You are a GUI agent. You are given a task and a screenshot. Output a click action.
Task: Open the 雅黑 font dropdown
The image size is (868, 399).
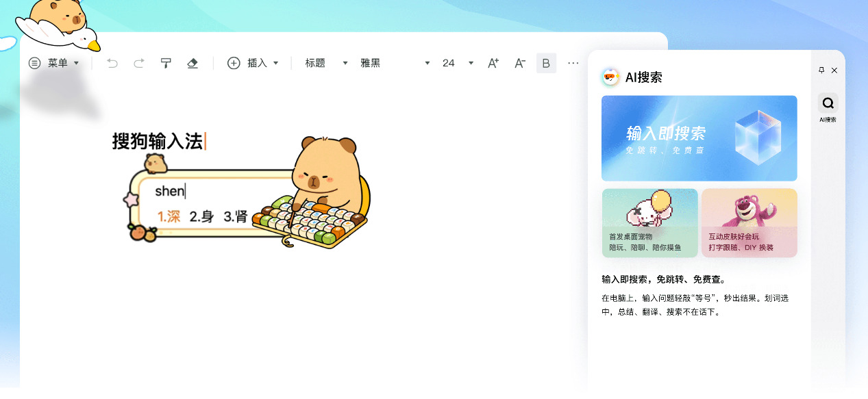[x=395, y=63]
